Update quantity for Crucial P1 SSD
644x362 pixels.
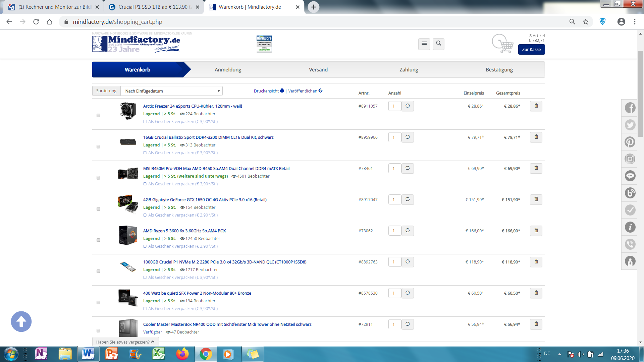point(408,262)
